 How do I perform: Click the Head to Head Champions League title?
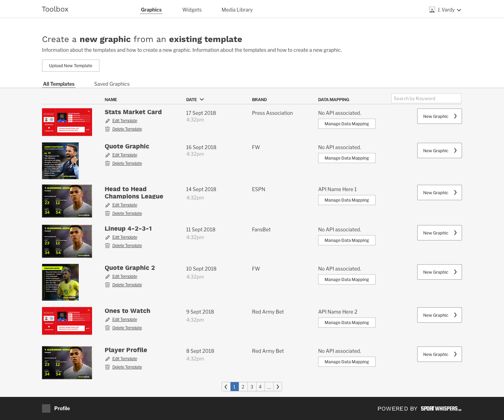(x=134, y=192)
